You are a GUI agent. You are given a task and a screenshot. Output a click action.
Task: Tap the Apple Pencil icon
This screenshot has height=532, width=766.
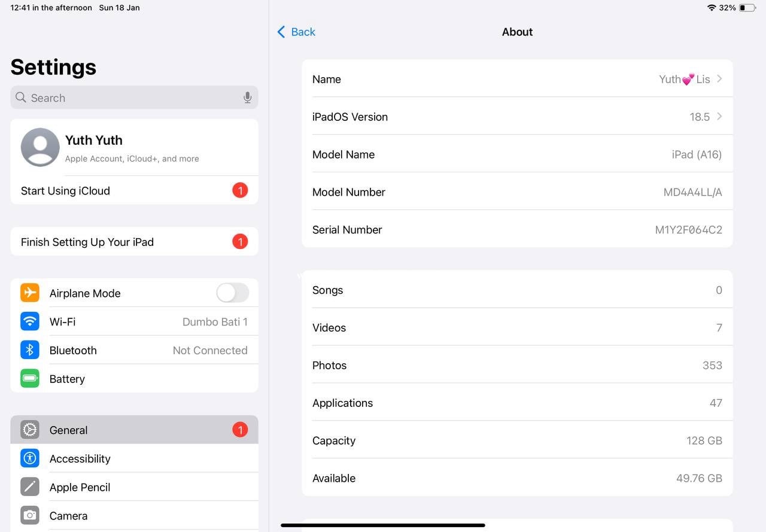coord(30,487)
